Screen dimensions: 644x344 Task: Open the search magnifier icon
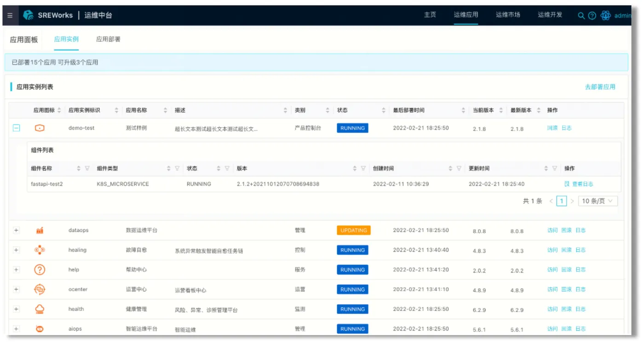[x=581, y=16]
